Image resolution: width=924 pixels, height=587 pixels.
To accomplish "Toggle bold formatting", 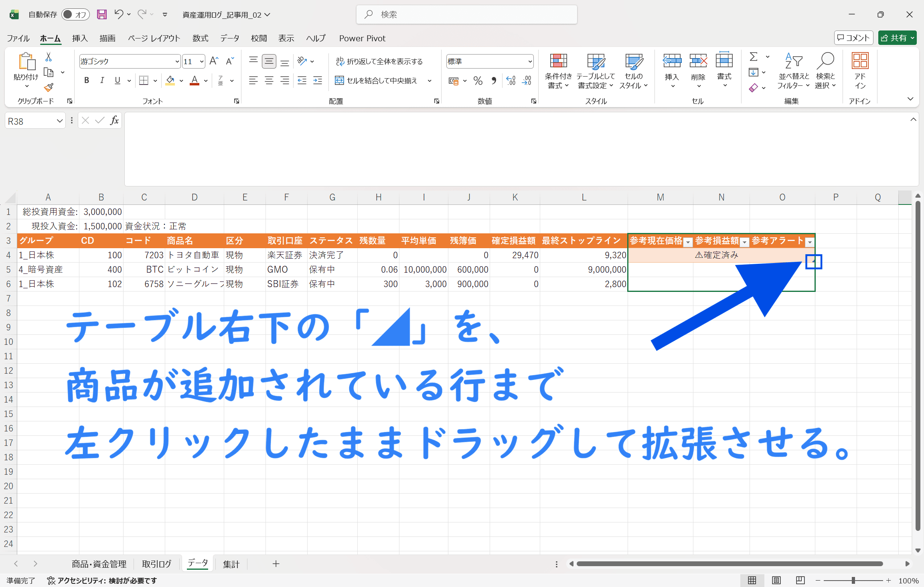I will point(86,81).
